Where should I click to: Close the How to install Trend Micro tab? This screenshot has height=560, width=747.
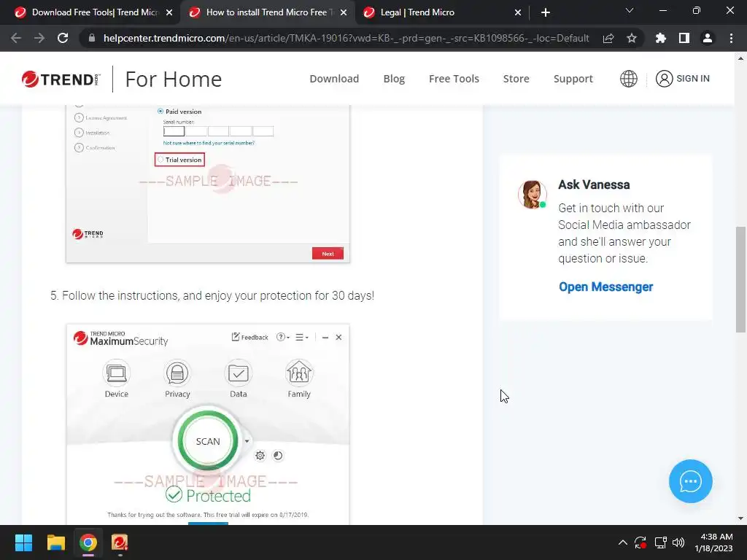pos(344,12)
